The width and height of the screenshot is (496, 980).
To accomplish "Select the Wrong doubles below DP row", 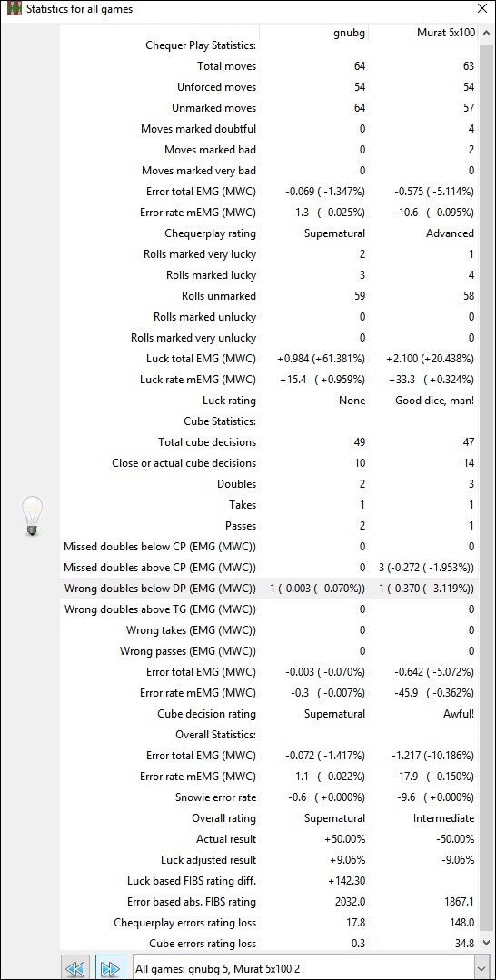I will point(269,589).
